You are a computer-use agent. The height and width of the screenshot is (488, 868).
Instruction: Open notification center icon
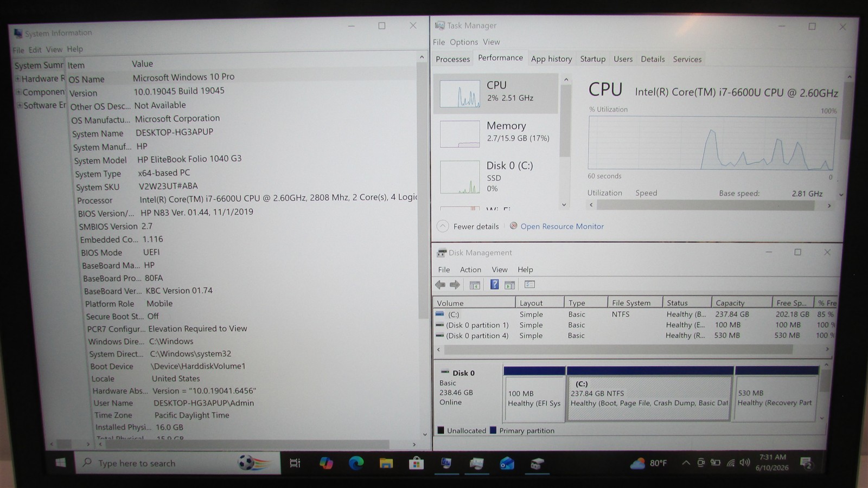(x=806, y=463)
